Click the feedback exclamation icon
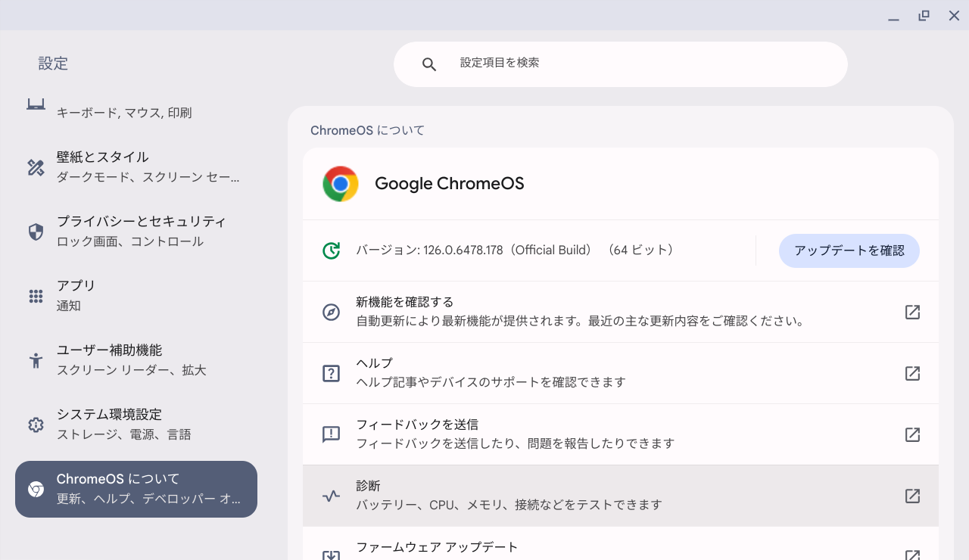Viewport: 969px width, 560px height. pos(331,434)
